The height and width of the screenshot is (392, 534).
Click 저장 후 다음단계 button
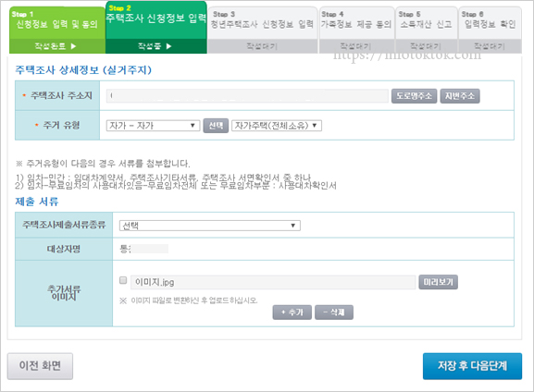[472, 366]
